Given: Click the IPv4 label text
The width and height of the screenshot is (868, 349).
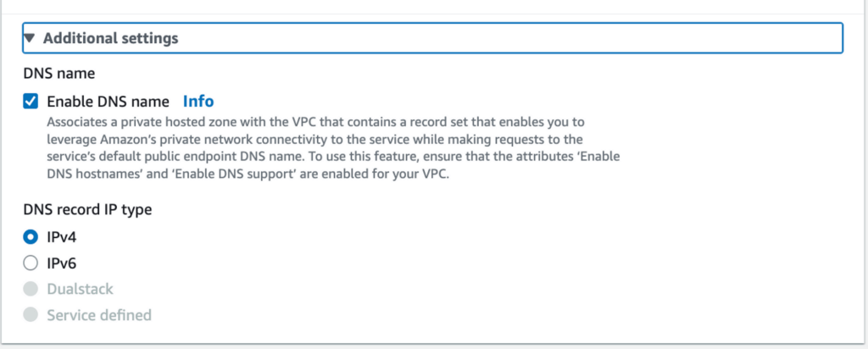Looking at the screenshot, I should 62,237.
